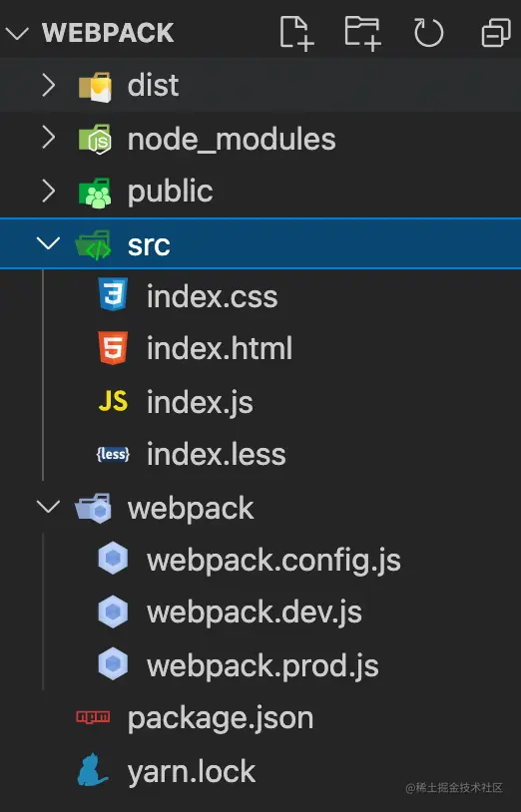Open the webpack.prod.js file

tap(262, 666)
